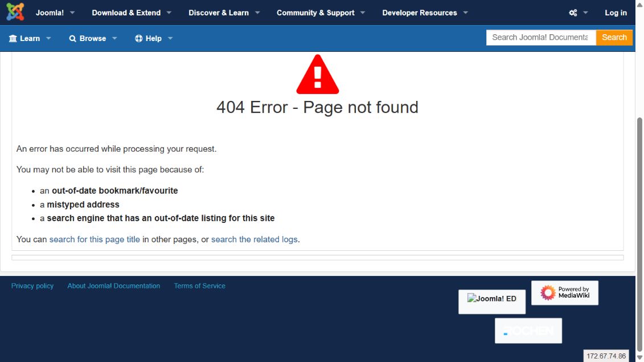Click the Learn building icon
Viewport: 644px width, 362px height.
pyautogui.click(x=13, y=38)
